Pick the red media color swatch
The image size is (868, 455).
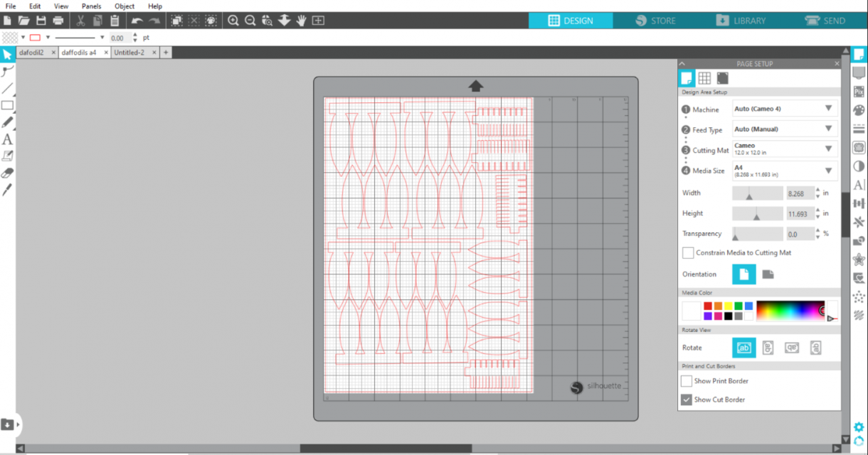pos(708,306)
